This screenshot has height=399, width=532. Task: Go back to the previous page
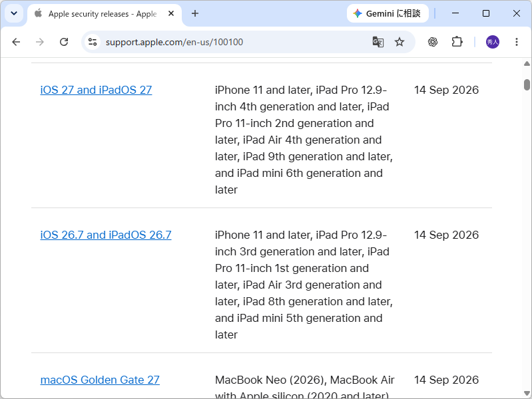16,42
